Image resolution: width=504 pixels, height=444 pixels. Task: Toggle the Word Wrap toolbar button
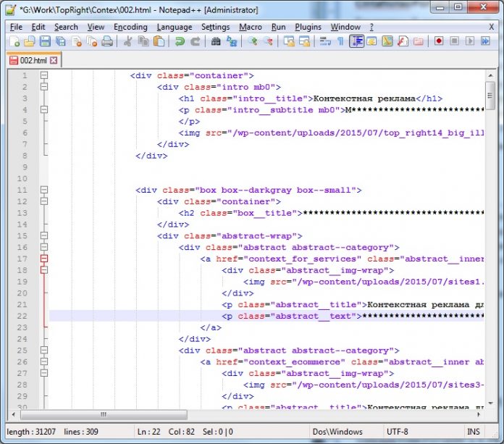(324, 42)
